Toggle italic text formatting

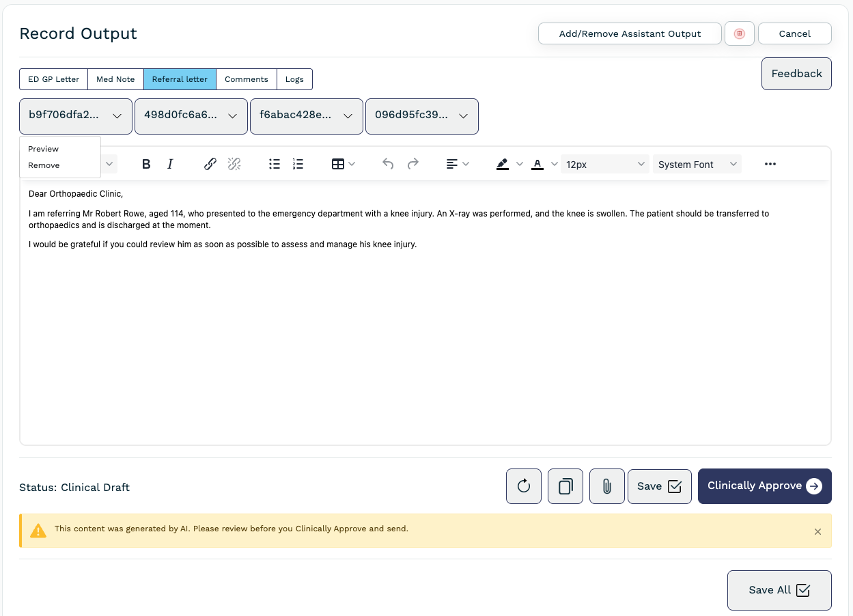tap(170, 164)
